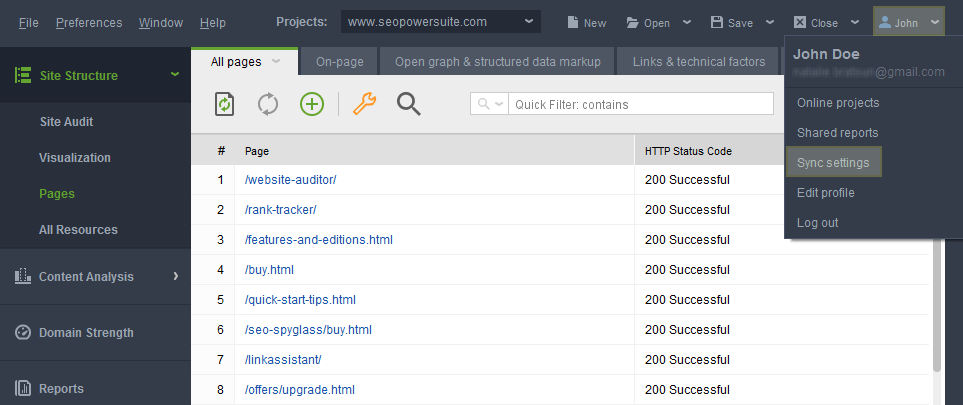Click the magnifying glass search icon

[408, 104]
